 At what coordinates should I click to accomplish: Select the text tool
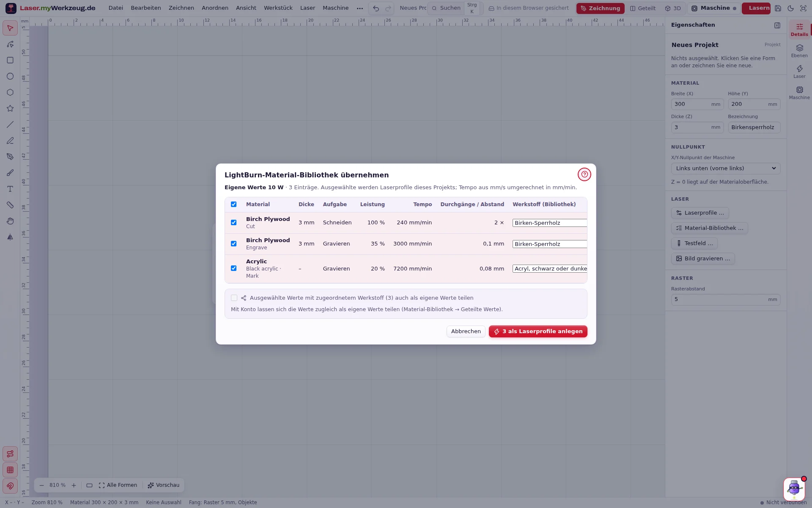[x=10, y=189]
